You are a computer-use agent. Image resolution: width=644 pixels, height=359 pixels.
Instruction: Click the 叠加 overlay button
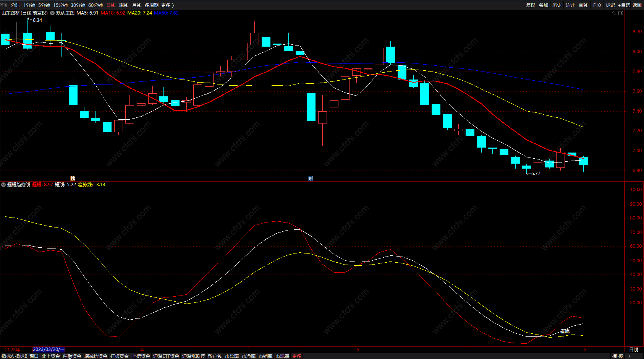(x=544, y=5)
